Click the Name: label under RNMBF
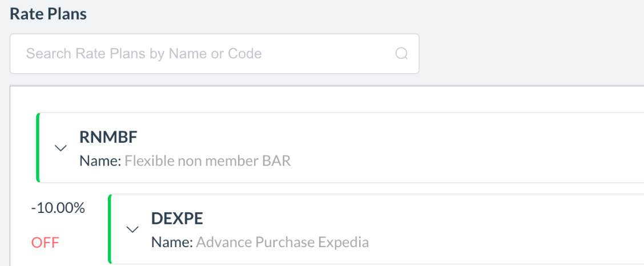Screen dimensions: 644x266 point(100,161)
